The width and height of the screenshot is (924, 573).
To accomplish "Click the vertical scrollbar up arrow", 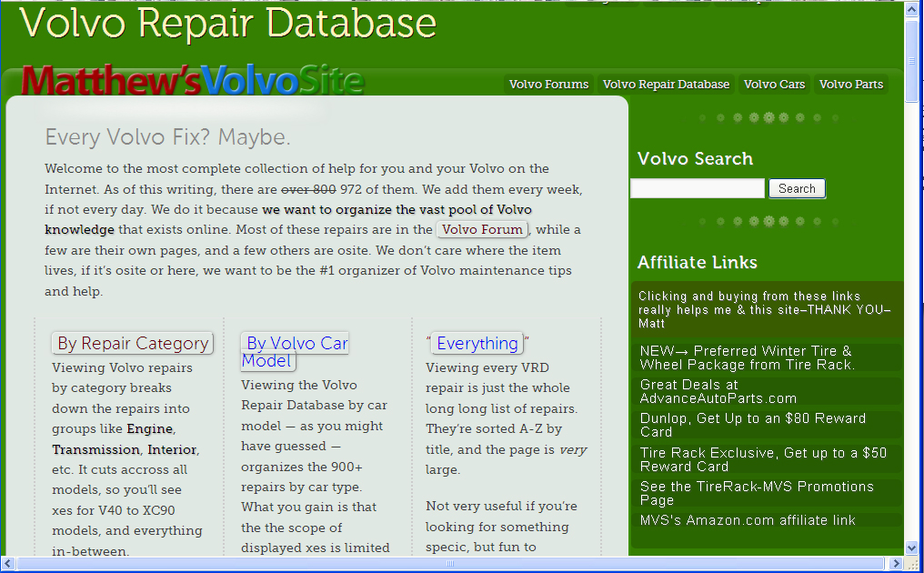I will click(x=912, y=9).
